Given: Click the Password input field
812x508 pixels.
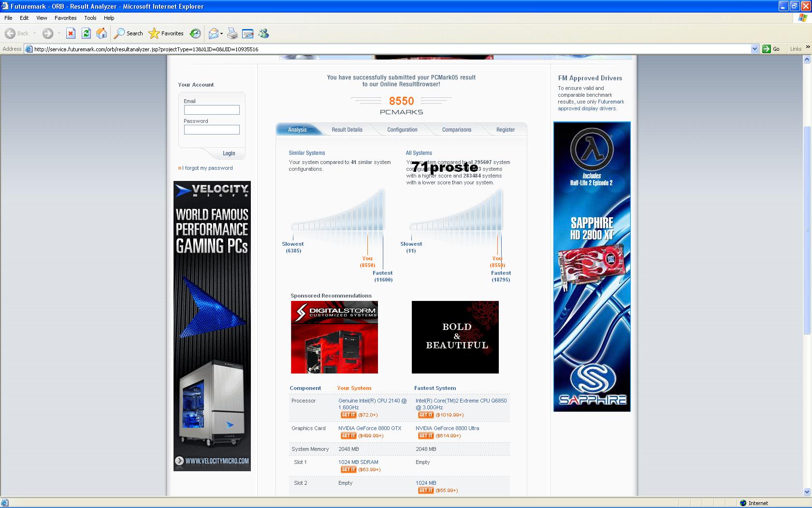Looking at the screenshot, I should (212, 130).
